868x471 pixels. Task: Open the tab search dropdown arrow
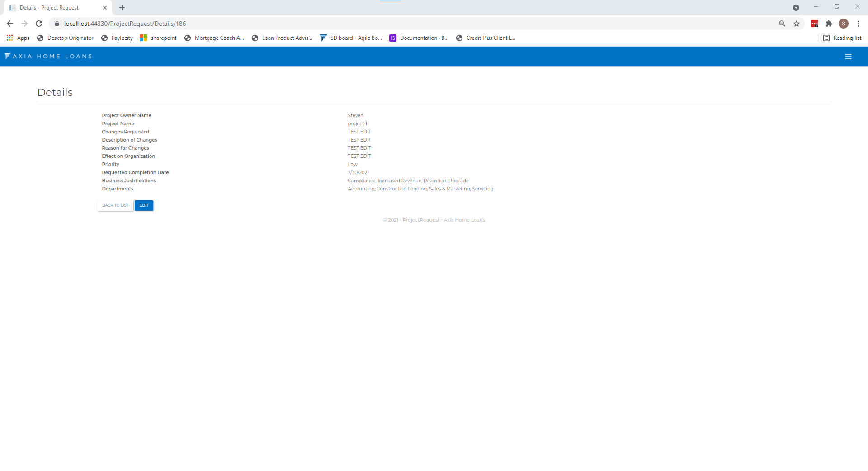[x=796, y=8]
